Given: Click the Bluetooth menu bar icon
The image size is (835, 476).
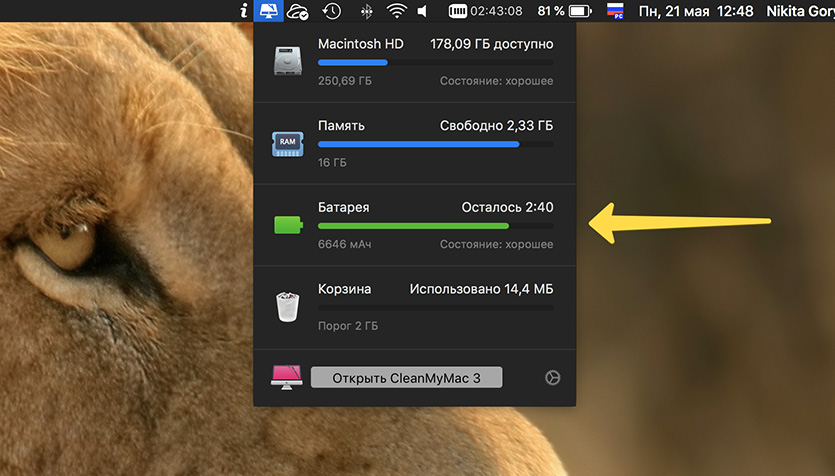Looking at the screenshot, I should 366,11.
